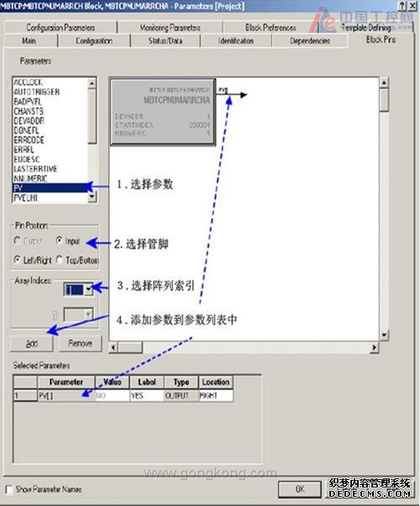
Task: Enable Show Parameter Names checkbox
Action: tap(9, 489)
